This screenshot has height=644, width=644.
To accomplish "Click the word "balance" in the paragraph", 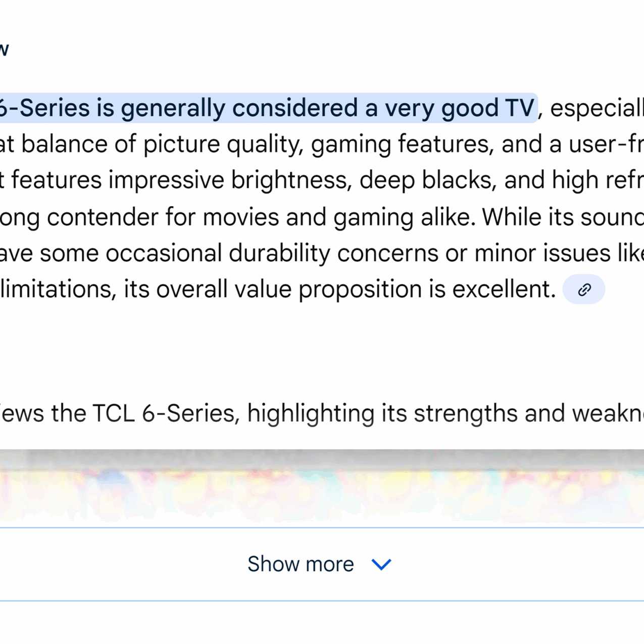I will click(65, 144).
